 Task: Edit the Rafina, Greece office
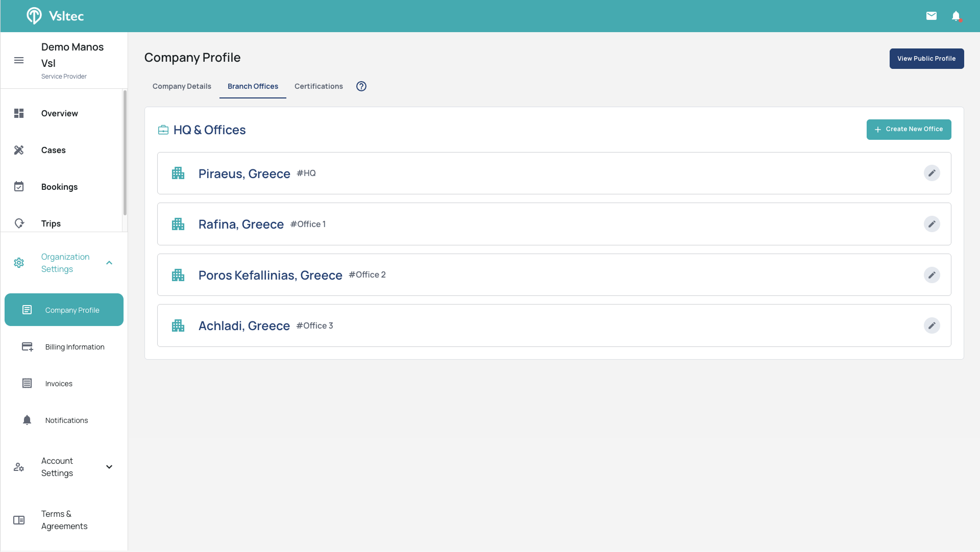pos(932,224)
